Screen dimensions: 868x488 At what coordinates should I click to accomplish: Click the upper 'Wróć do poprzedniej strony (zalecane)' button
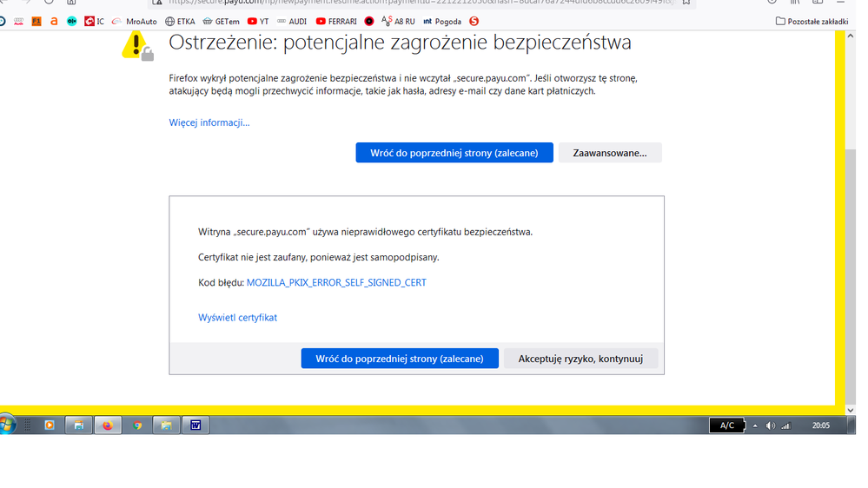454,153
